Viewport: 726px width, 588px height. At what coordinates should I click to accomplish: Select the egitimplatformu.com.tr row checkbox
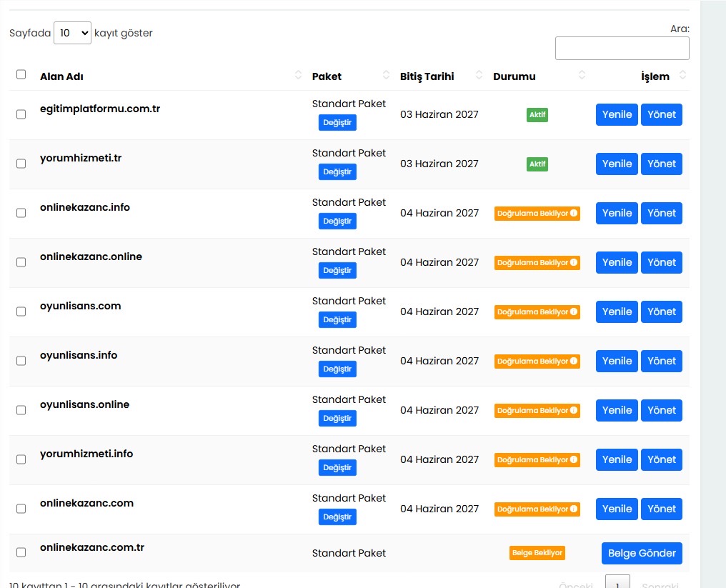click(21, 114)
